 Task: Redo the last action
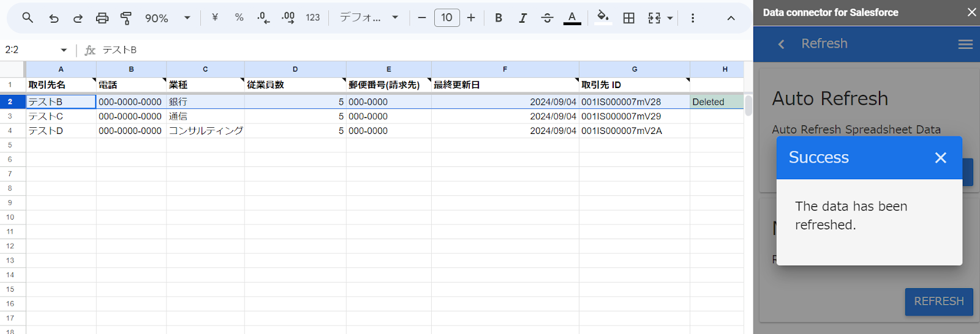pyautogui.click(x=78, y=18)
